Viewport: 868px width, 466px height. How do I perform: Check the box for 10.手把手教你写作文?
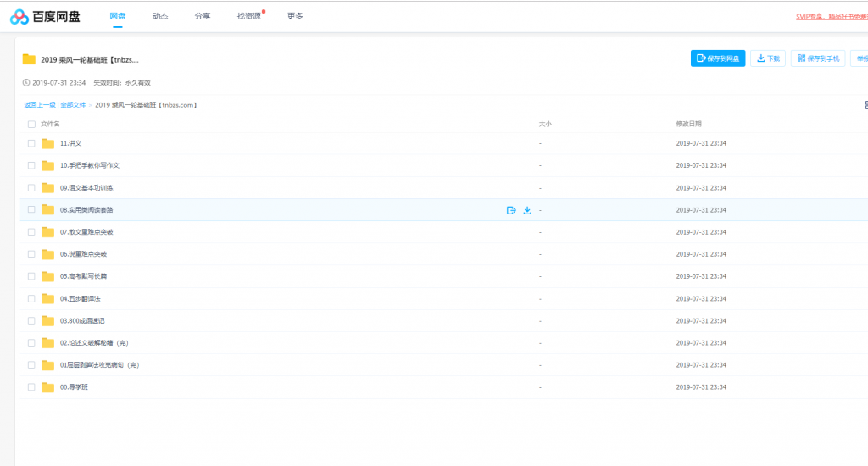pos(31,165)
